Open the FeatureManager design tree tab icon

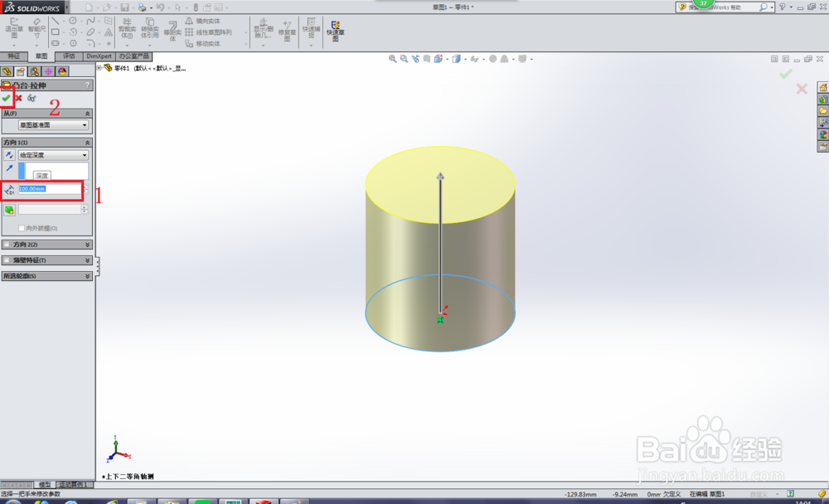click(x=7, y=71)
